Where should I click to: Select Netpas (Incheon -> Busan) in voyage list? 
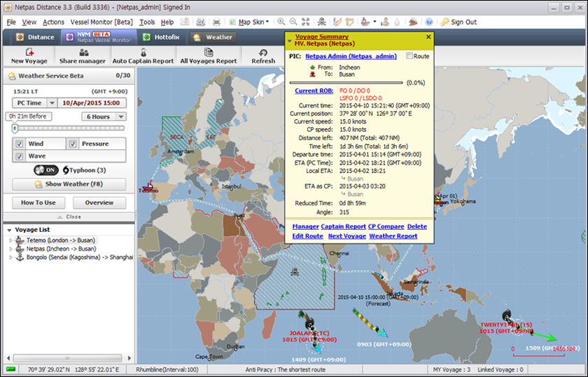click(61, 249)
